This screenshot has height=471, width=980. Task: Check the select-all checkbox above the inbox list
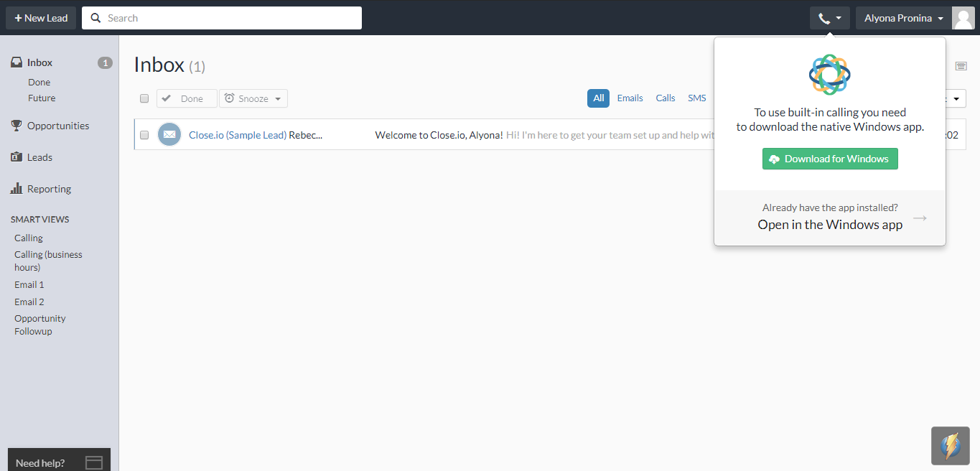[x=144, y=98]
